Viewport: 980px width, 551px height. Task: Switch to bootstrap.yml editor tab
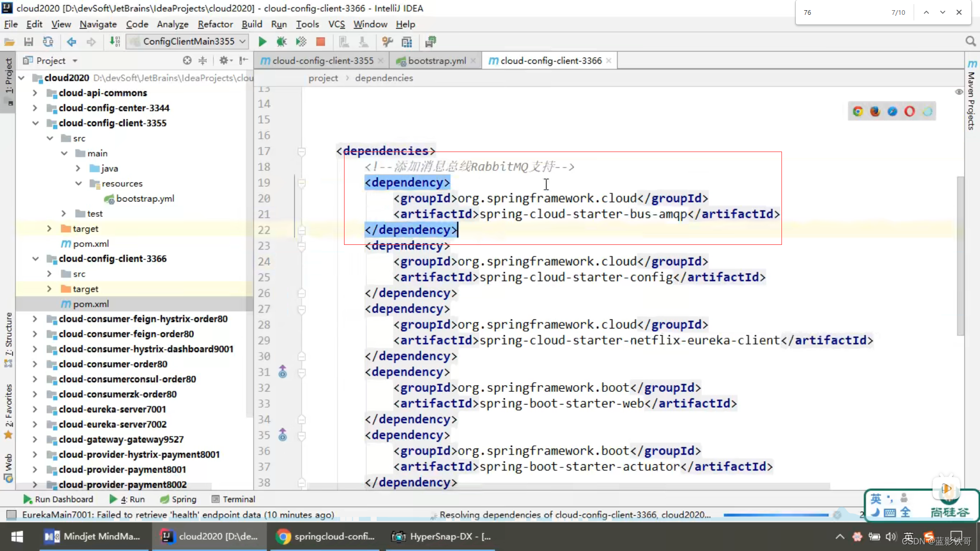click(x=436, y=61)
